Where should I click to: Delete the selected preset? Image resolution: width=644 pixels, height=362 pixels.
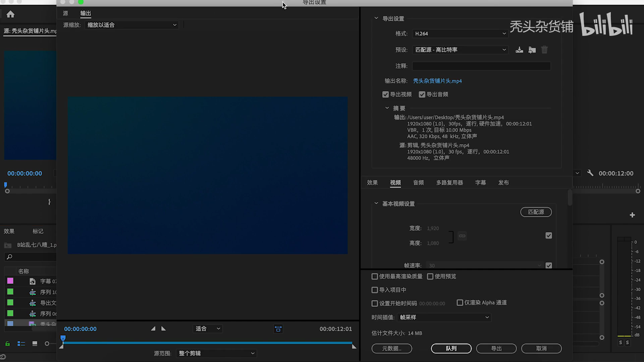point(544,50)
